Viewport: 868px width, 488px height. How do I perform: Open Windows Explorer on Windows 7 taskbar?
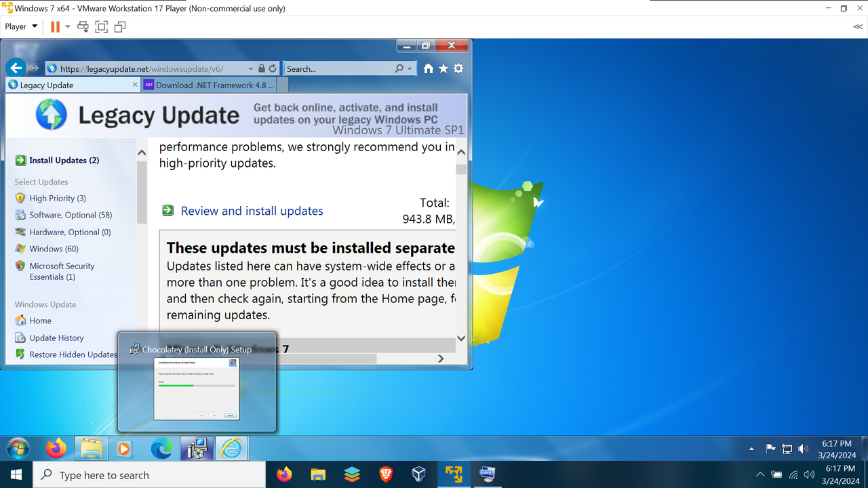pyautogui.click(x=92, y=448)
